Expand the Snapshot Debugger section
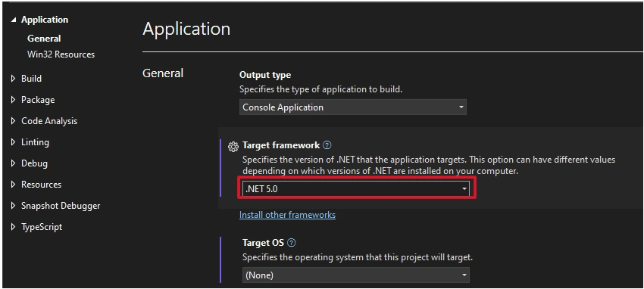This screenshot has width=644, height=289. click(x=13, y=206)
